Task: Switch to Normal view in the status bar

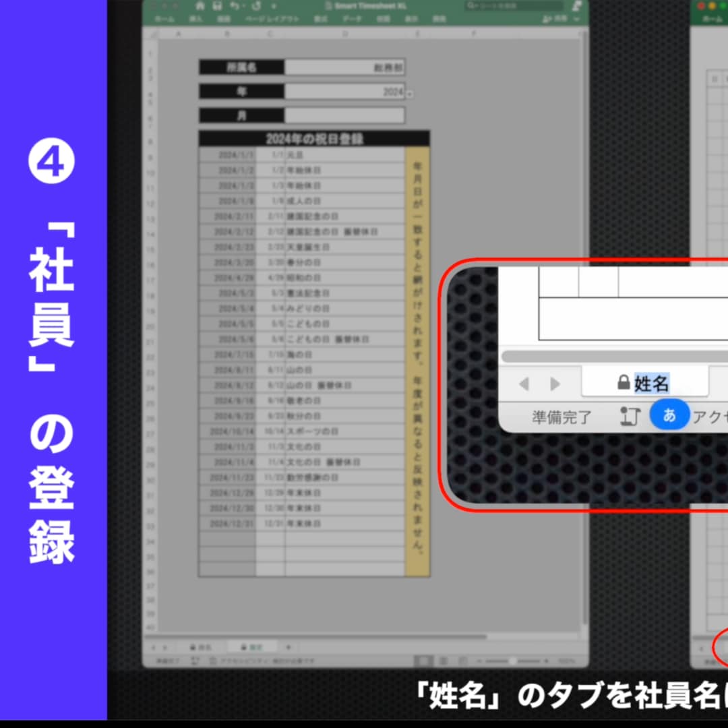Action: pyautogui.click(x=423, y=660)
